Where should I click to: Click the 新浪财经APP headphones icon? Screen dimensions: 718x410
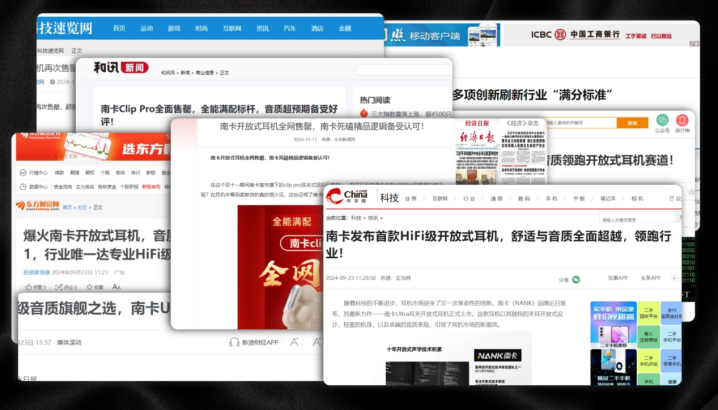234,342
